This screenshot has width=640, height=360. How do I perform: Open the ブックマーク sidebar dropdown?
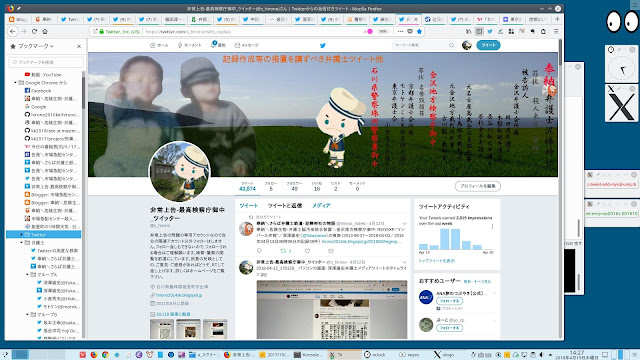36,46
